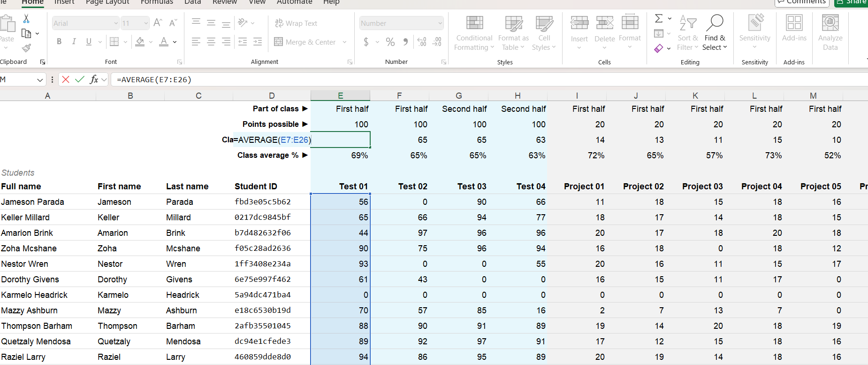Click Increase Decimal icon
This screenshot has width=868, height=365.
pos(422,42)
